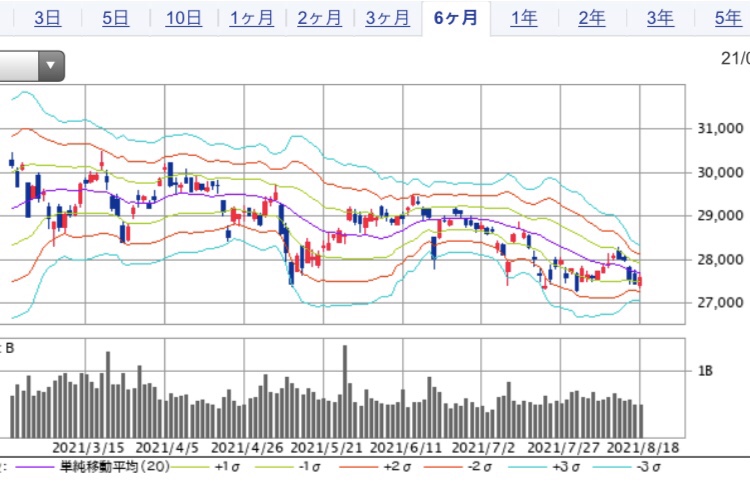Click the 2021/8/18 date label
750x488 pixels.
643,448
